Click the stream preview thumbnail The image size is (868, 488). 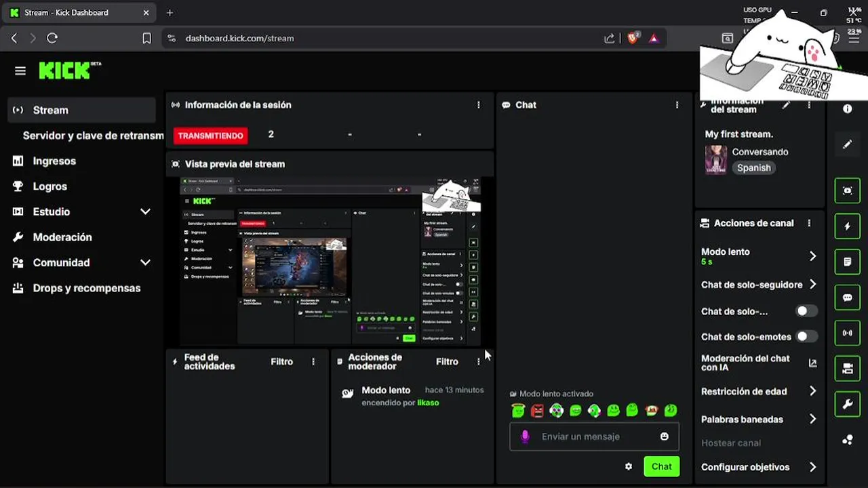point(330,262)
